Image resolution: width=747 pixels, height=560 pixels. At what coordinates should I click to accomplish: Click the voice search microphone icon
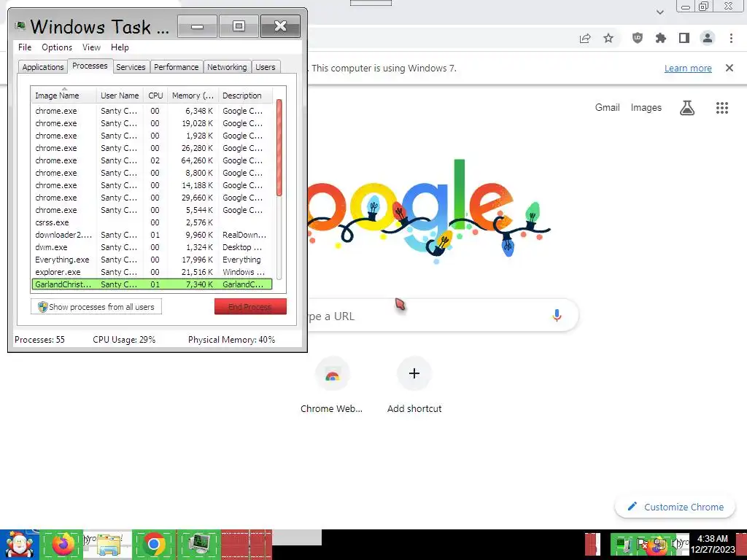557,315
